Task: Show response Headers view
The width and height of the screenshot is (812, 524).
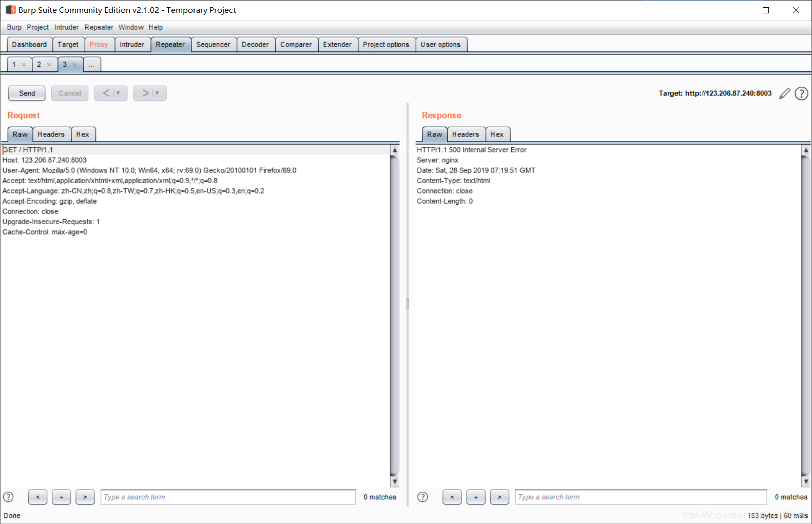Action: 466,134
